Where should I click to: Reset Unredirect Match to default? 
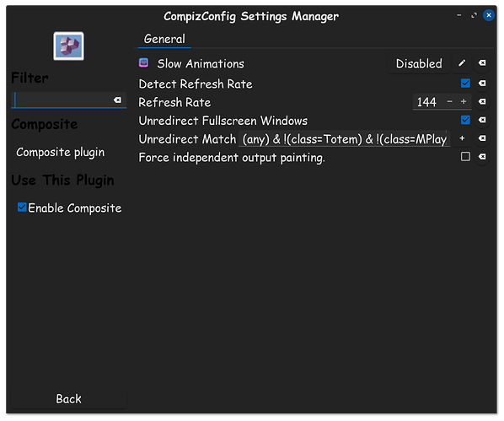pos(482,138)
